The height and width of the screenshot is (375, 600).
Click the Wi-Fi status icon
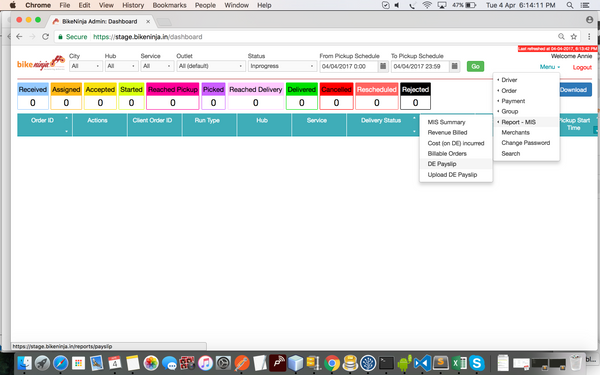pos(427,5)
